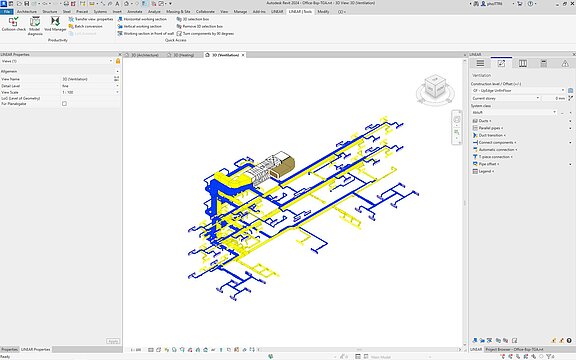Create a Horizontal working section
Viewport: 576px width, 360px height.
142,19
